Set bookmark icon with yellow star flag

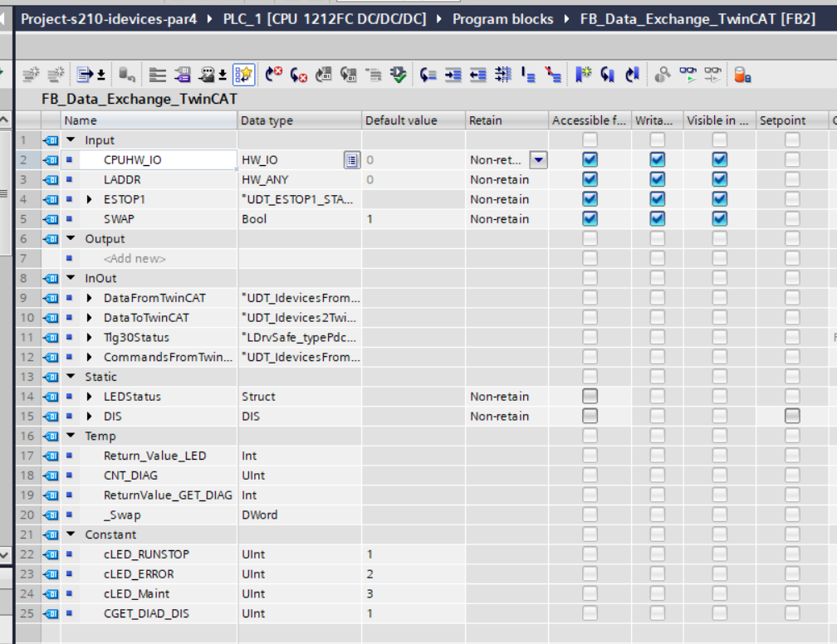coord(583,75)
